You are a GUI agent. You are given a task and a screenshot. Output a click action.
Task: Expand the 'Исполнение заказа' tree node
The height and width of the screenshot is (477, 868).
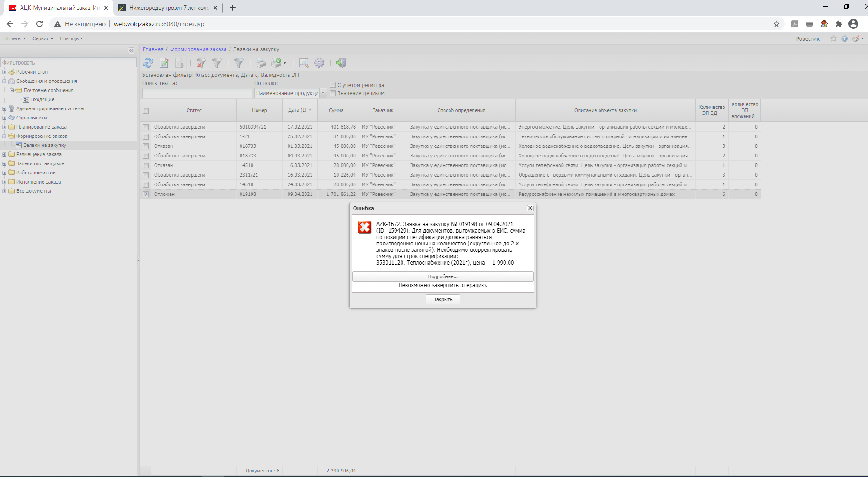[5, 182]
